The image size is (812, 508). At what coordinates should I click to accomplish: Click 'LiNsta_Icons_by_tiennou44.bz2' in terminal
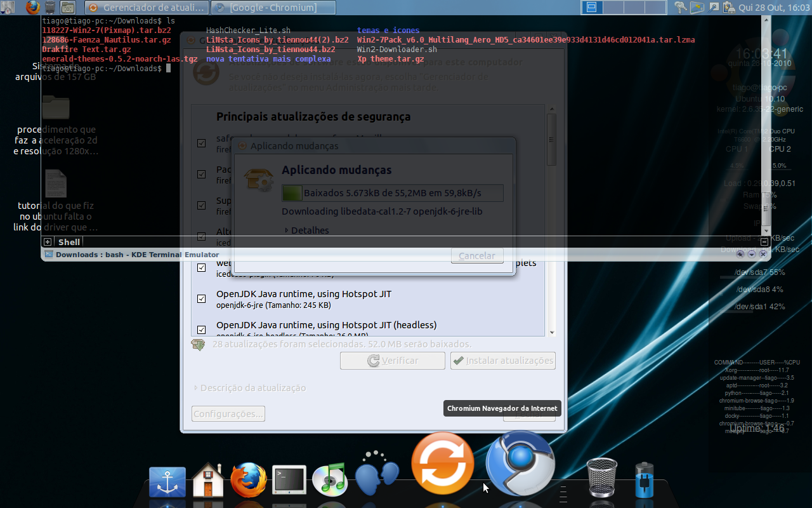click(x=271, y=50)
